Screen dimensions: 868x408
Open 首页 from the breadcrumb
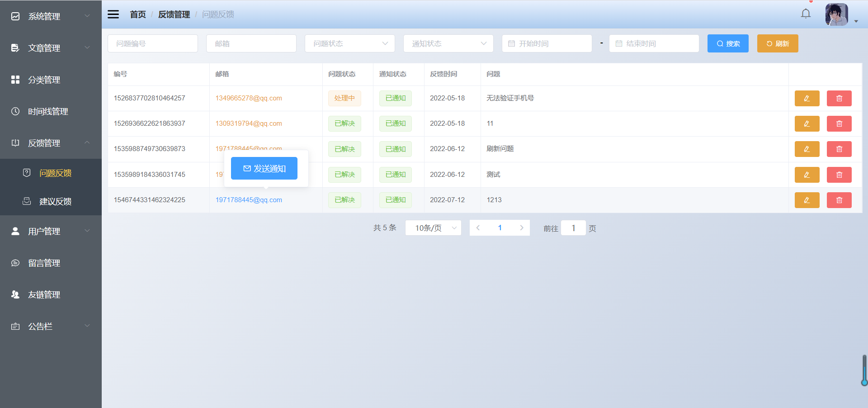[x=138, y=14]
